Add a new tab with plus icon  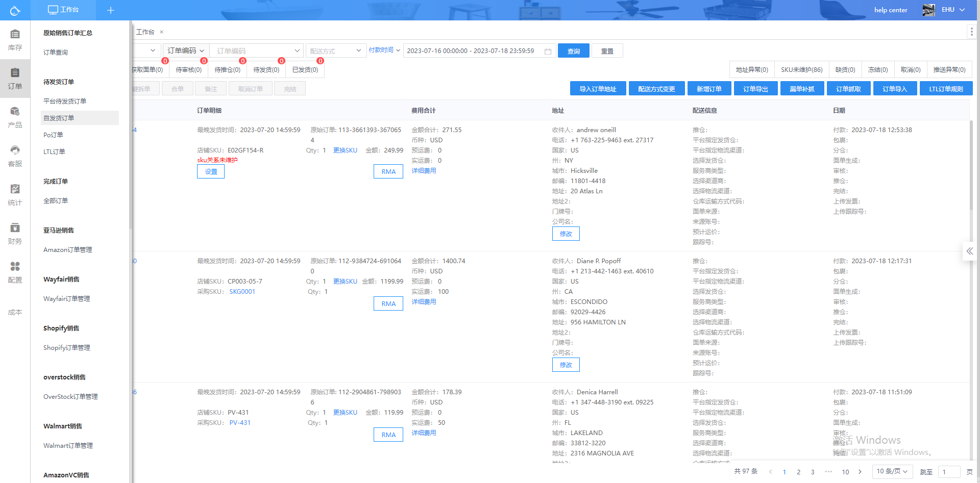tap(111, 10)
